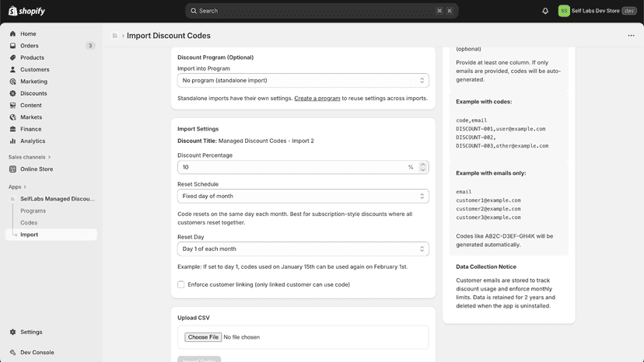Click the Products tag icon
Image resolution: width=644 pixels, height=362 pixels.
point(12,57)
